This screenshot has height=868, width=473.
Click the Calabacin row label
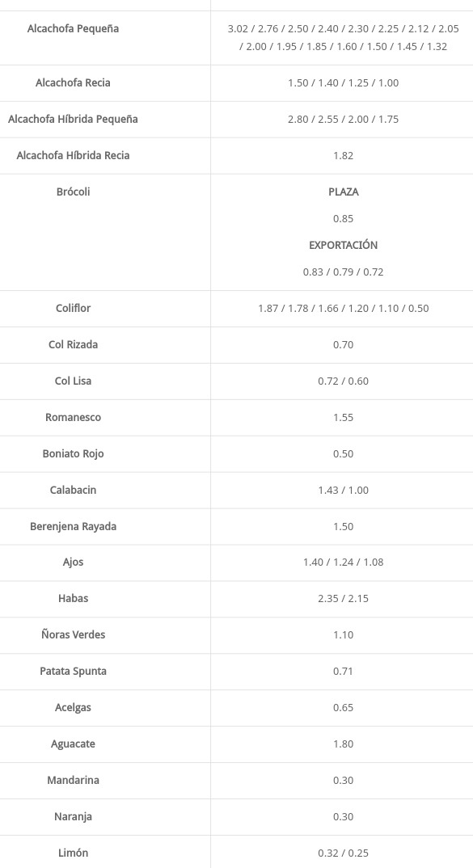point(73,491)
